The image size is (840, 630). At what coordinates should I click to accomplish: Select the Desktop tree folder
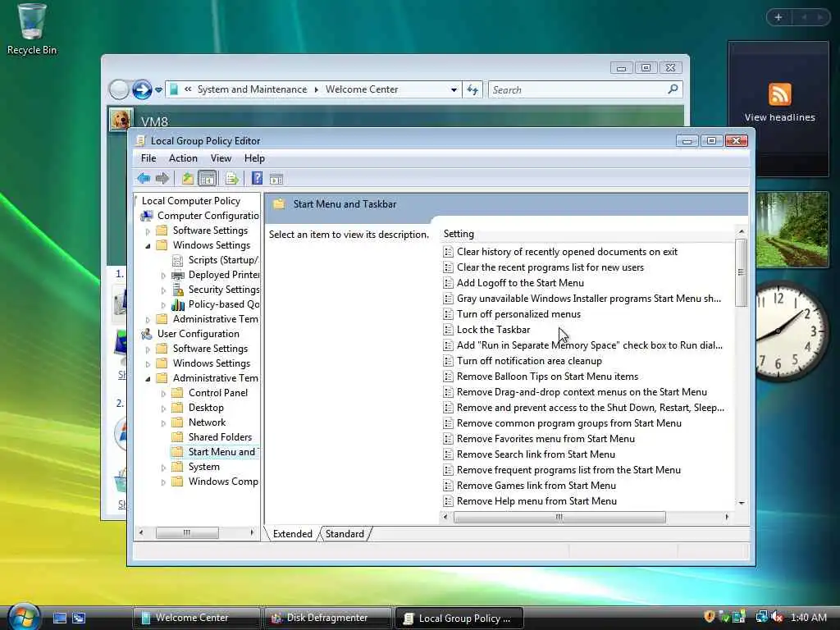pos(206,408)
